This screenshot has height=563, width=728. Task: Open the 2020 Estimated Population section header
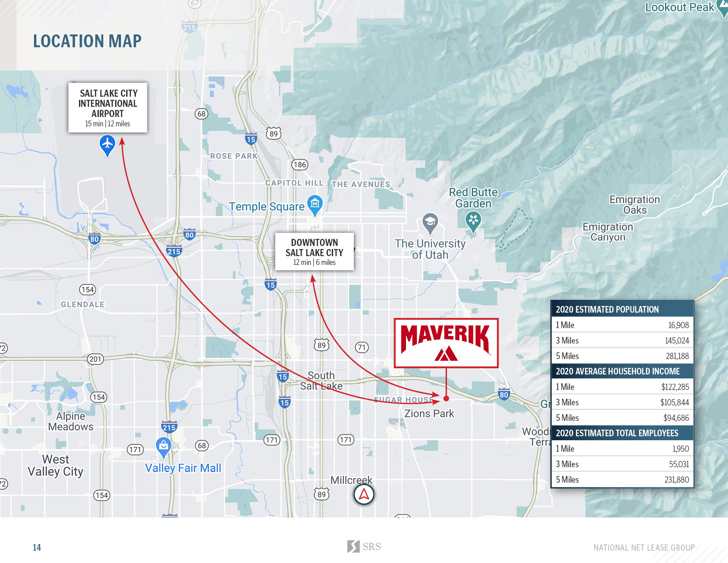pyautogui.click(x=622, y=310)
